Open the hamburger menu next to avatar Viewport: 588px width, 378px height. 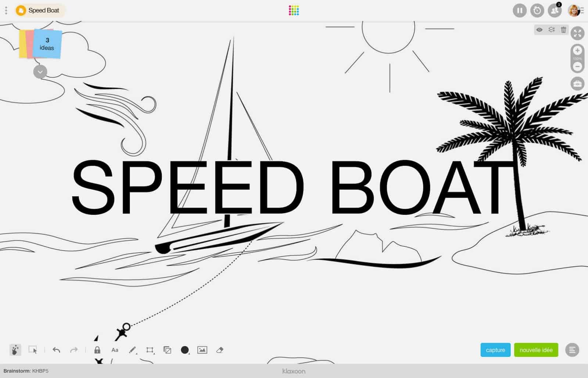[583, 10]
